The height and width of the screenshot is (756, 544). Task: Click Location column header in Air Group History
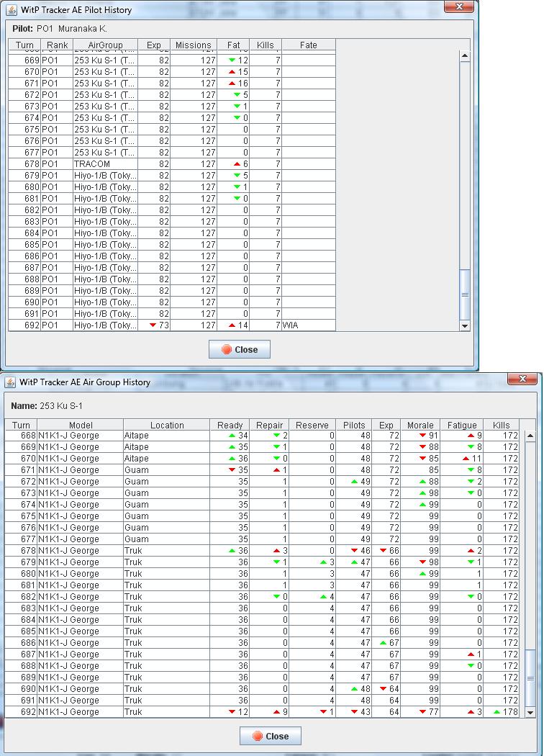[167, 425]
